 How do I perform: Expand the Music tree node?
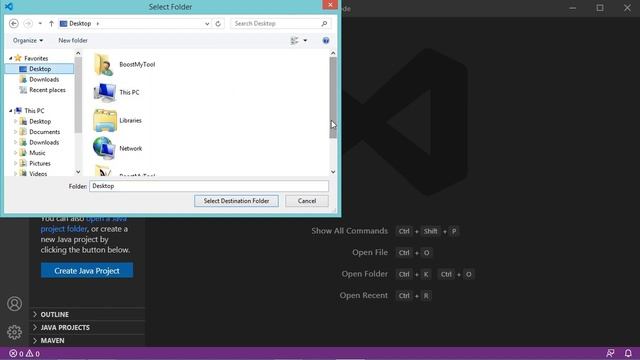(16, 153)
